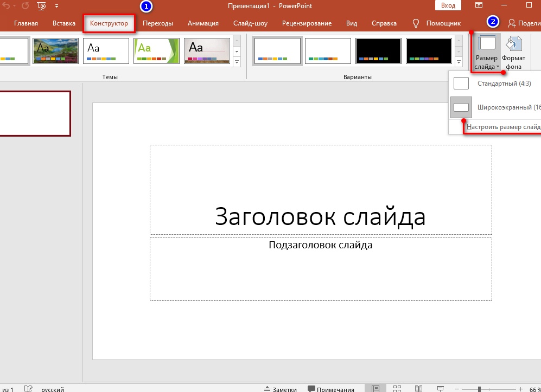
Task: Start slideshow from beginning via quick access icon
Action: (x=41, y=6)
